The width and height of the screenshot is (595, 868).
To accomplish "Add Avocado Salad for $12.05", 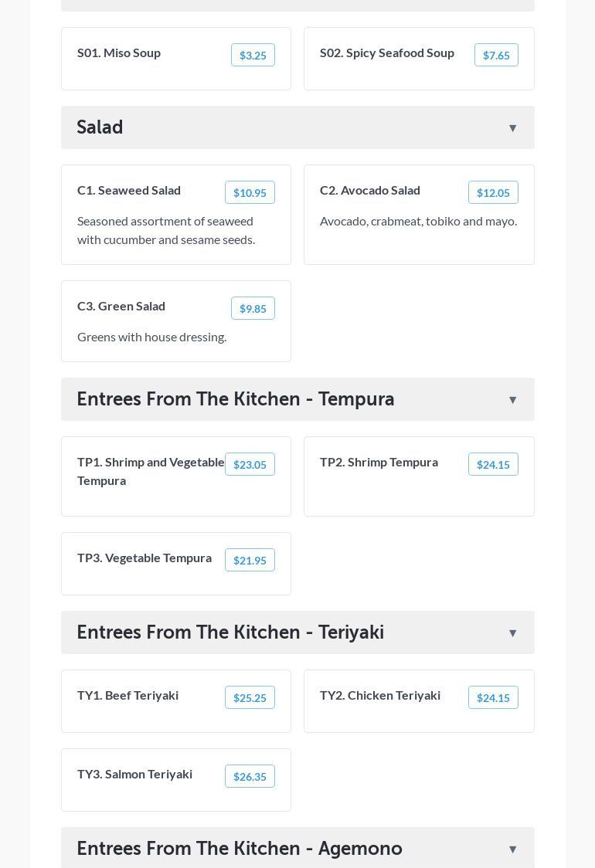I will 493,193.
